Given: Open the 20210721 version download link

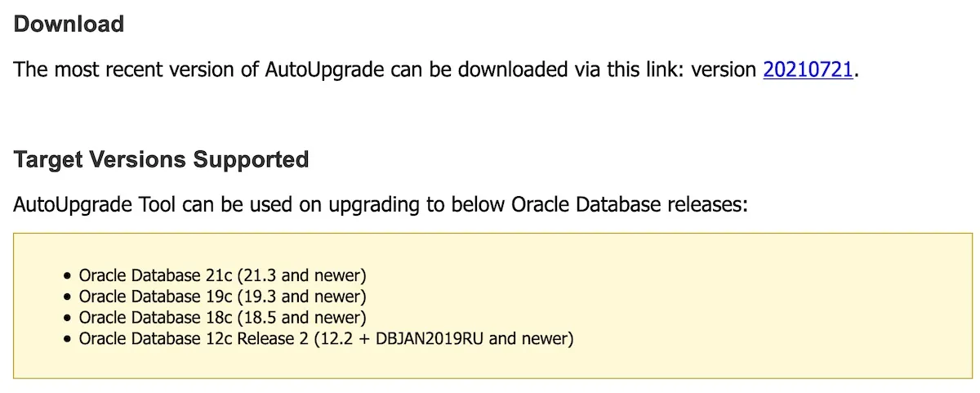Looking at the screenshot, I should pyautogui.click(x=808, y=69).
